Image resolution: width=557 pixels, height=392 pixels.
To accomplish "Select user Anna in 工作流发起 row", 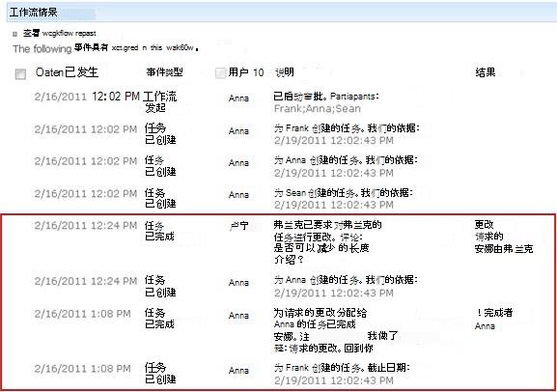I will (238, 98).
